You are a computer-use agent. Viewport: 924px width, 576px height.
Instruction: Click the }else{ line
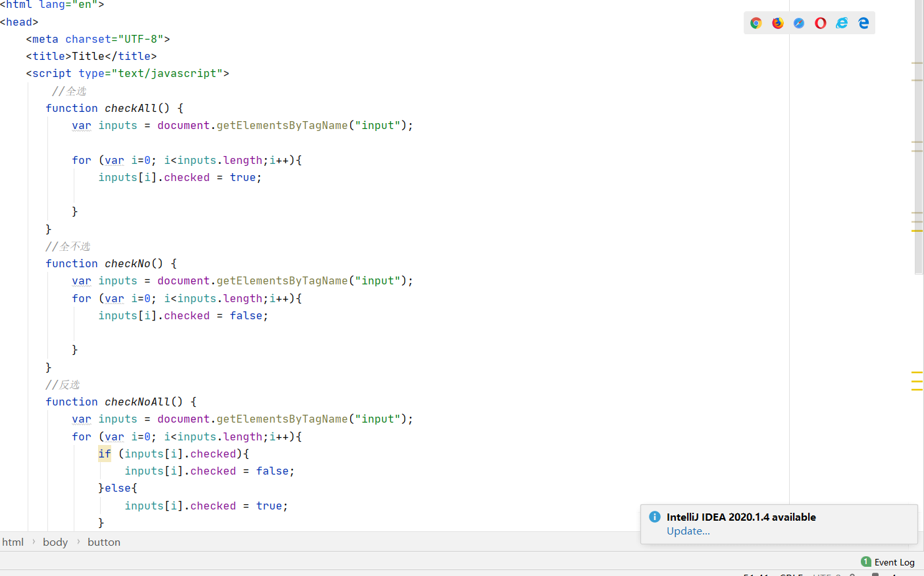[118, 488]
